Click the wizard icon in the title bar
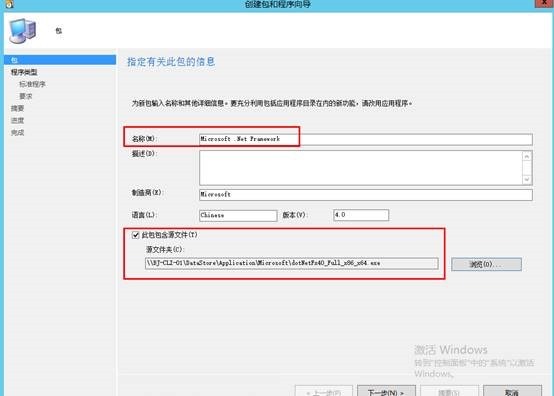Viewport: 554px width, 396px height. (x=10, y=4)
